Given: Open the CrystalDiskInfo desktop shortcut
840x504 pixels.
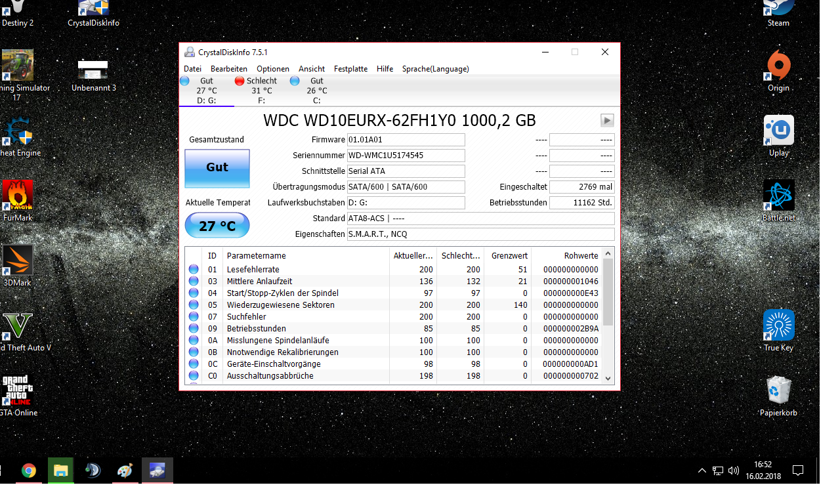Looking at the screenshot, I should pyautogui.click(x=93, y=14).
